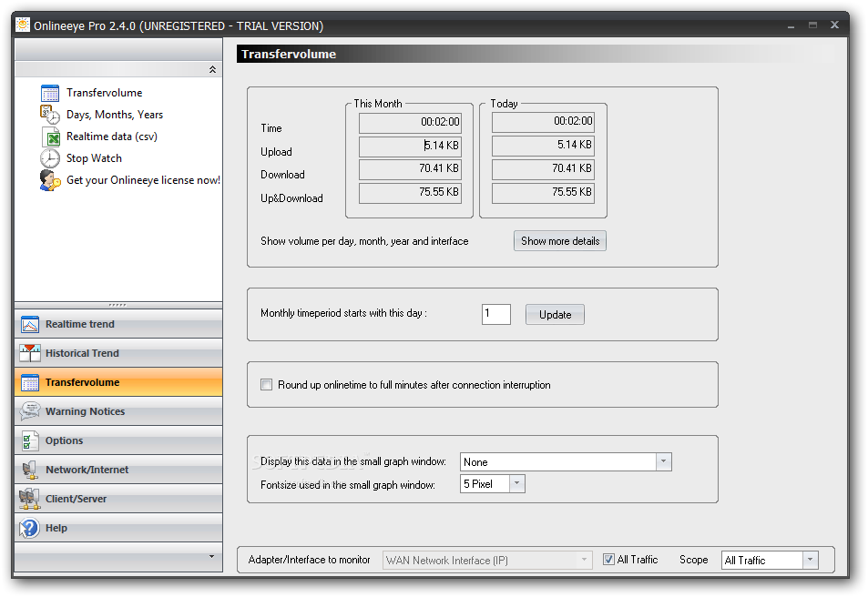
Task: Click the Help question mark icon
Action: (x=29, y=528)
